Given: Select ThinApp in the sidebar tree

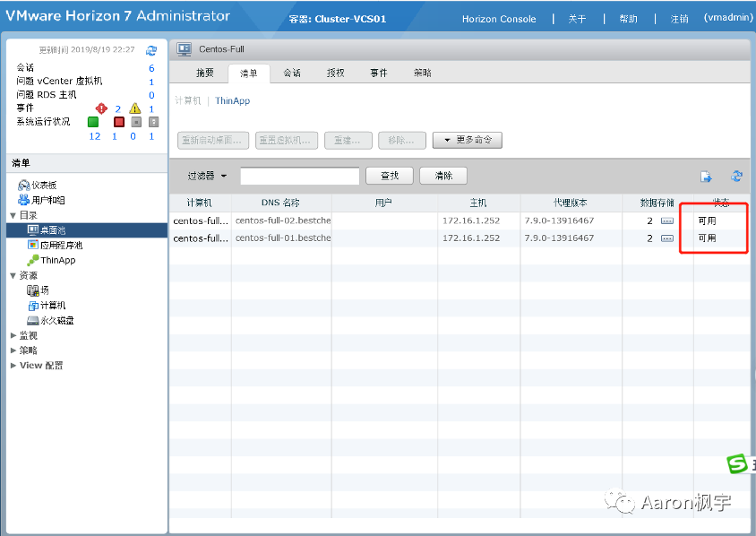Looking at the screenshot, I should [52, 260].
